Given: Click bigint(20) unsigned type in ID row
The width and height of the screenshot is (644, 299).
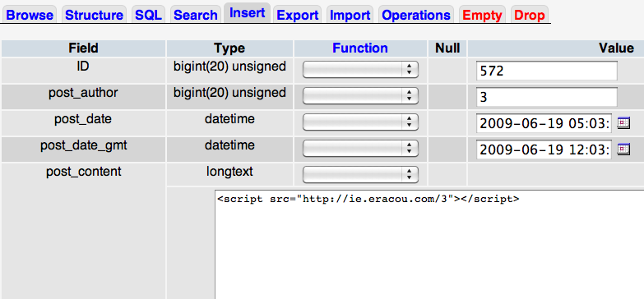Looking at the screenshot, I should click(229, 66).
